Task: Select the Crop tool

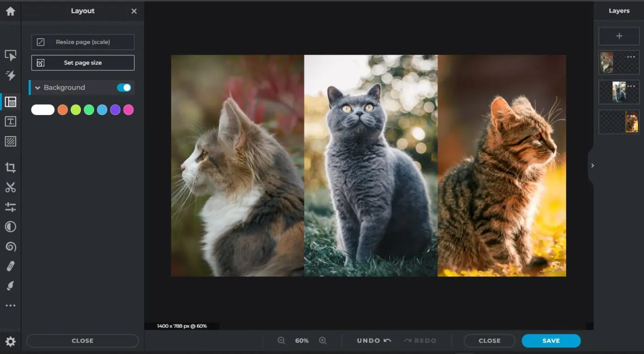Action: click(10, 167)
